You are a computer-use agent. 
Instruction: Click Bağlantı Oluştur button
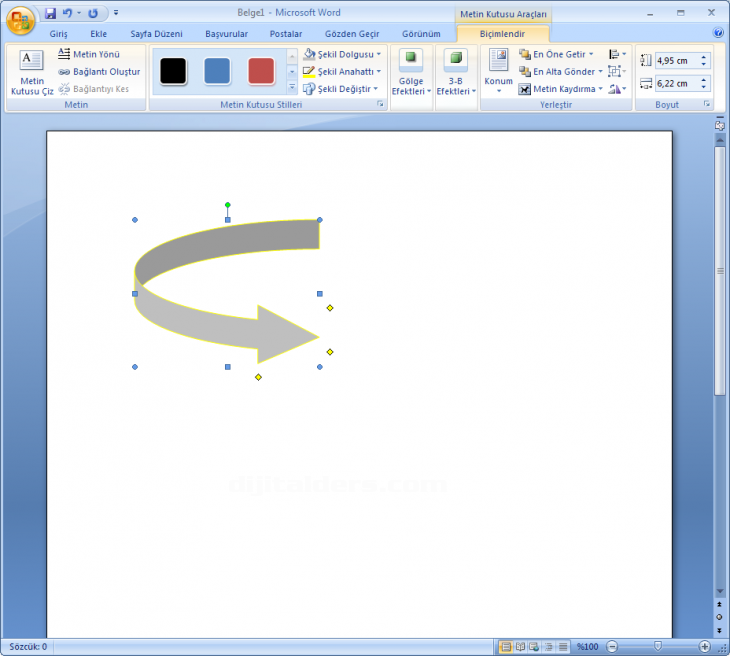pos(99,71)
